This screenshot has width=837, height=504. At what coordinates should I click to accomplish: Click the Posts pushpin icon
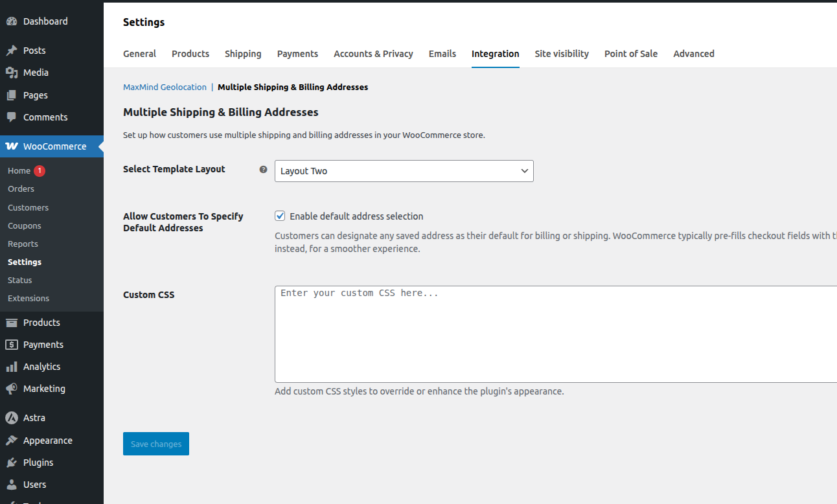(x=12, y=51)
